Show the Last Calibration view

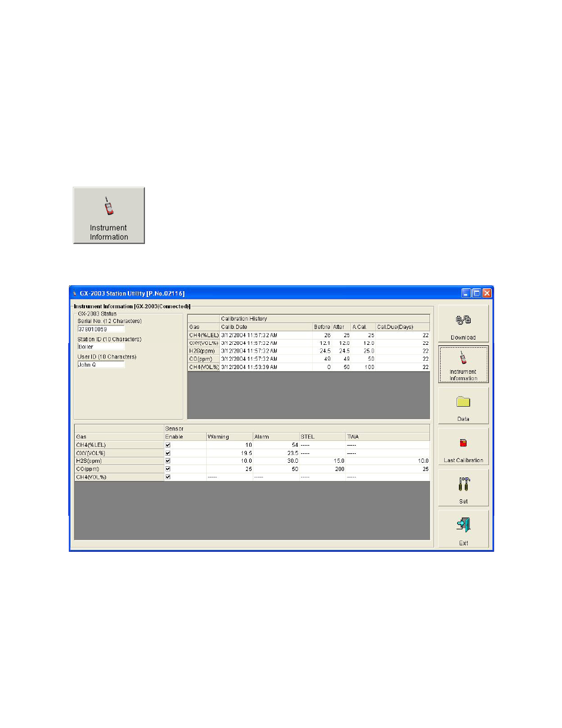pos(463,447)
